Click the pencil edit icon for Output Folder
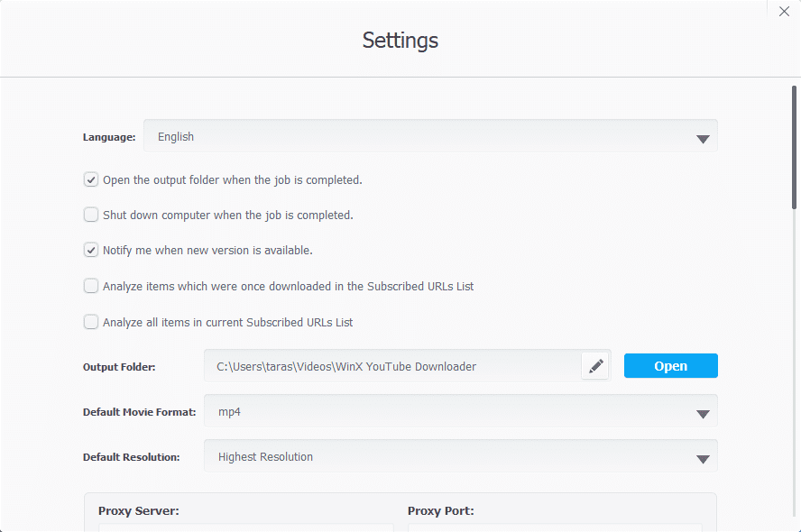Screen dimensions: 801x532 595,366
